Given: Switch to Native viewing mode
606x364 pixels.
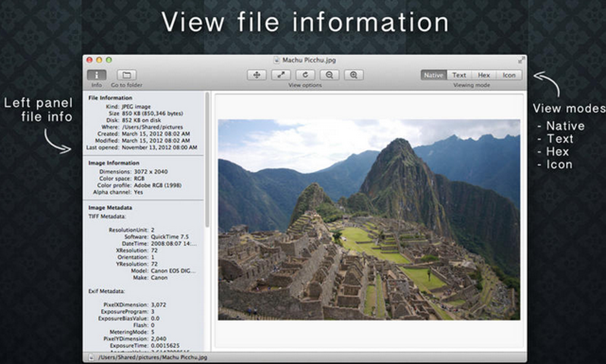Looking at the screenshot, I should point(434,75).
